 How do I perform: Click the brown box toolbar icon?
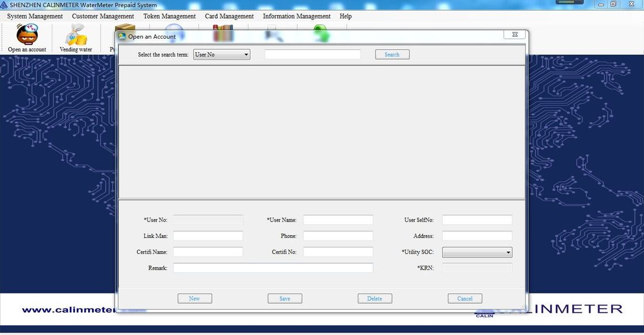[125, 27]
